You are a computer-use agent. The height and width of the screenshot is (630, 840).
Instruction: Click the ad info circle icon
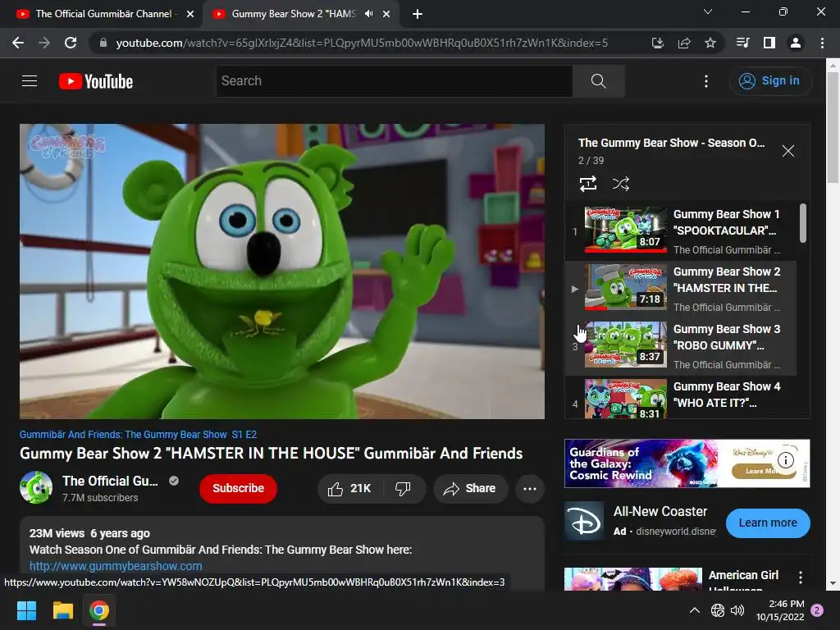coord(785,459)
